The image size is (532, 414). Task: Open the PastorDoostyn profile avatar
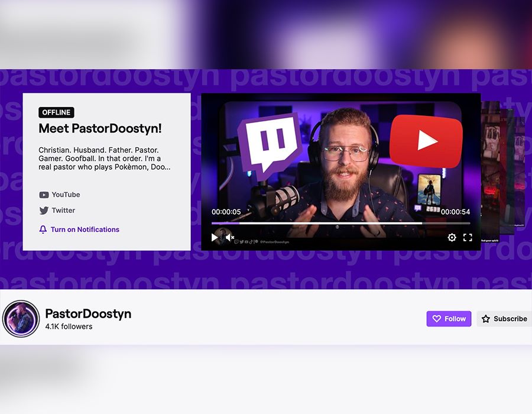pos(21,319)
